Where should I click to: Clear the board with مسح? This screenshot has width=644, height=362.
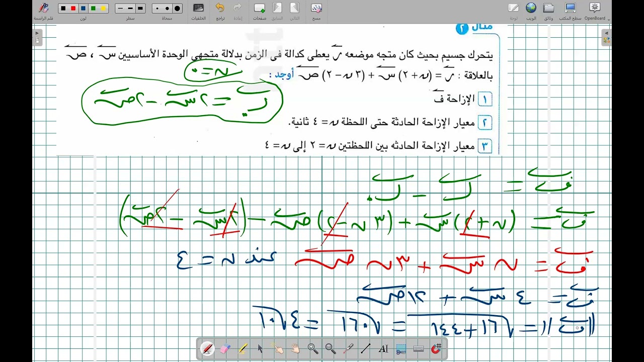[316, 11]
